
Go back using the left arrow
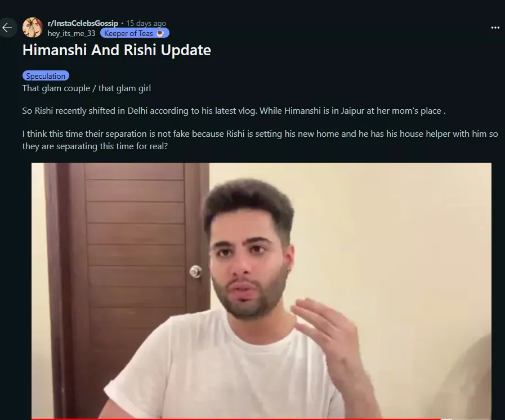[x=7, y=28]
